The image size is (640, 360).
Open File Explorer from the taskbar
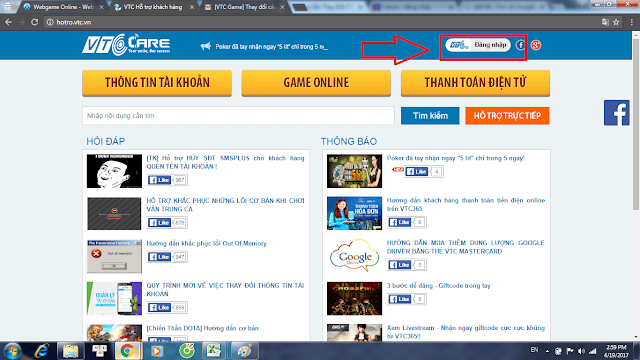pyautogui.click(x=70, y=351)
